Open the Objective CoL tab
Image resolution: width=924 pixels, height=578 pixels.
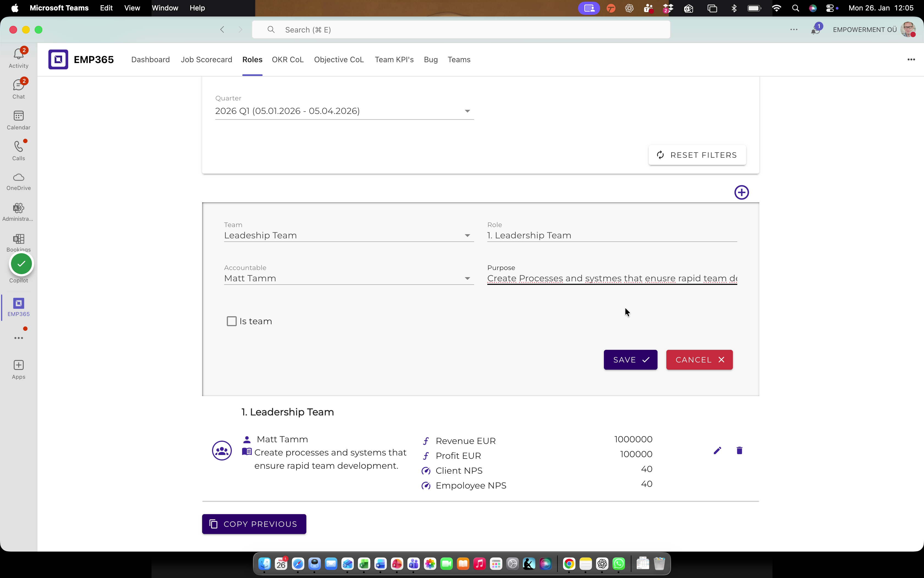click(x=339, y=60)
